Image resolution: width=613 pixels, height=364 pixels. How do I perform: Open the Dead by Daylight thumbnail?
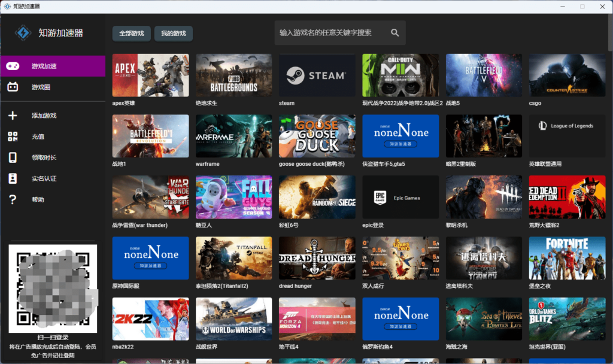pos(484,197)
